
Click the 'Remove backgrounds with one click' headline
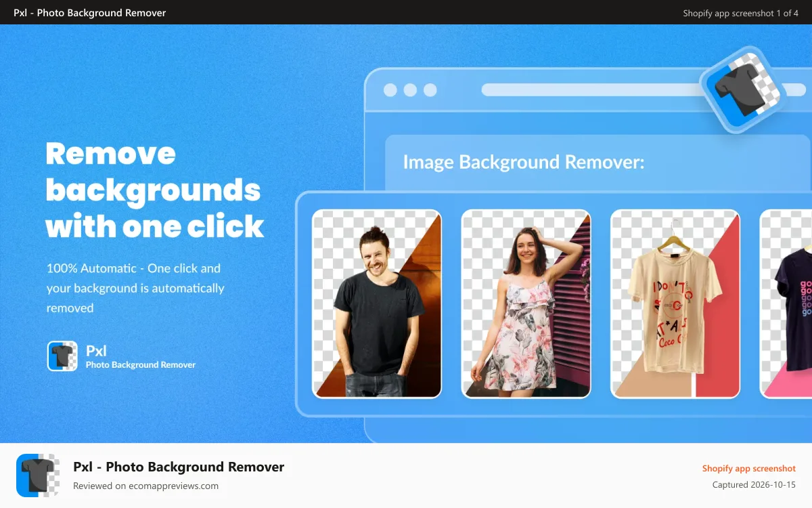click(x=154, y=190)
